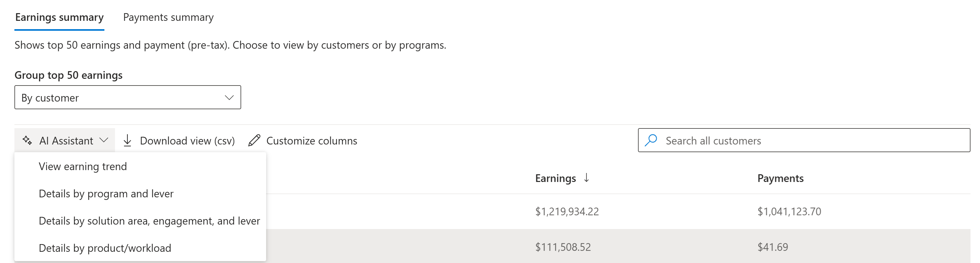Viewport: 980px width, 263px height.
Task: Pick Details by solution area, engagement, and lever
Action: coord(149,221)
